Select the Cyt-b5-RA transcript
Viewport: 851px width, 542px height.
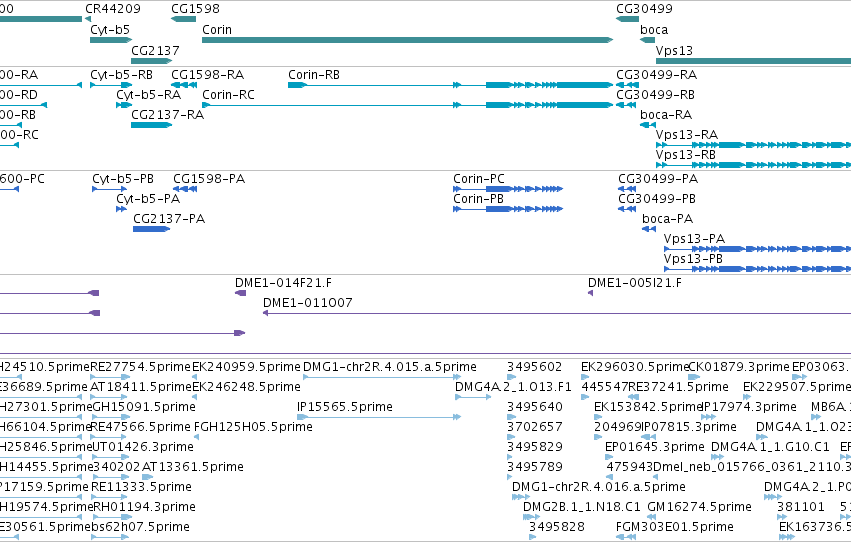(124, 105)
